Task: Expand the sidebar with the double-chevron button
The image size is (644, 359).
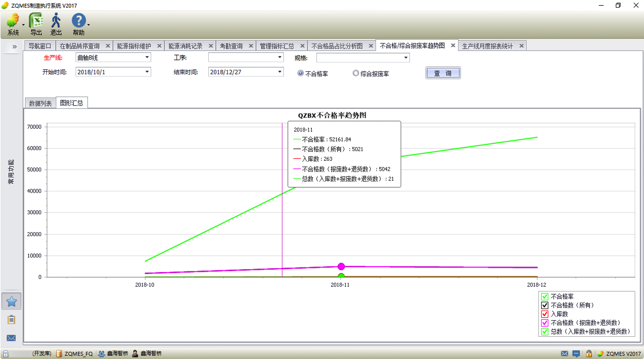Action: pos(14,47)
